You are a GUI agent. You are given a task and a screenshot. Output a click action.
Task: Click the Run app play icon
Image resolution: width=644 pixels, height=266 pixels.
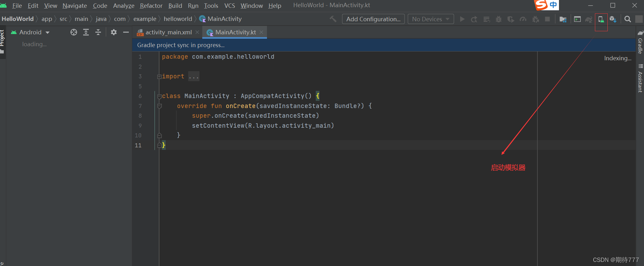[x=462, y=19]
